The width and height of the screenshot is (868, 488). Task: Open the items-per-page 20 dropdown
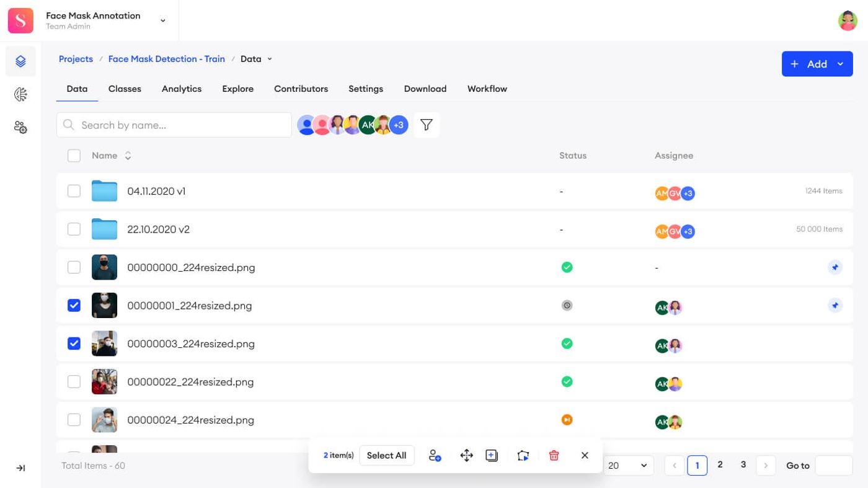(628, 466)
